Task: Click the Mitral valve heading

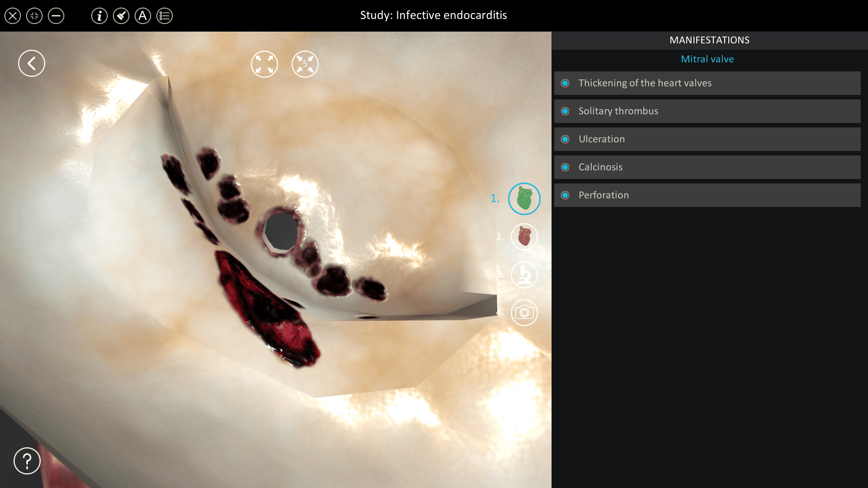Action: click(x=708, y=59)
